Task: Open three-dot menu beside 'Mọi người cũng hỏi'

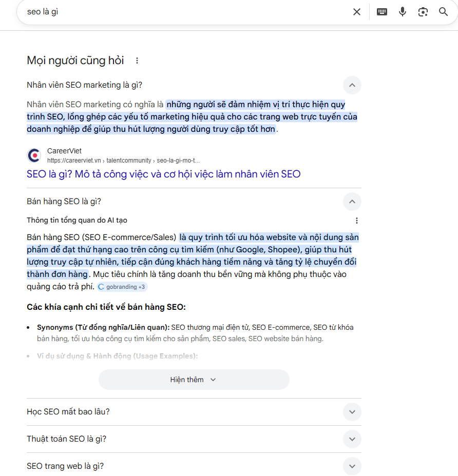Action: 137,61
